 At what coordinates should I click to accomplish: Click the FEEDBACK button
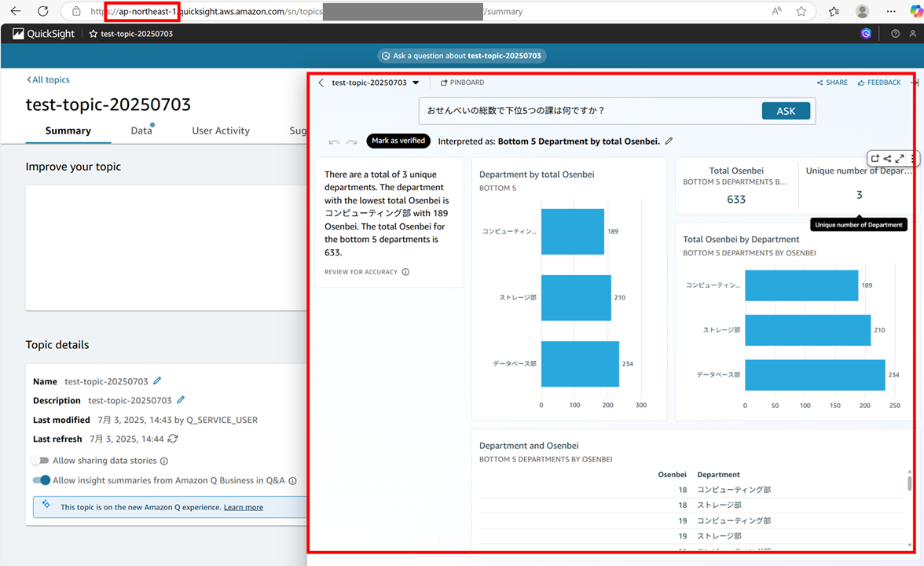coord(879,83)
